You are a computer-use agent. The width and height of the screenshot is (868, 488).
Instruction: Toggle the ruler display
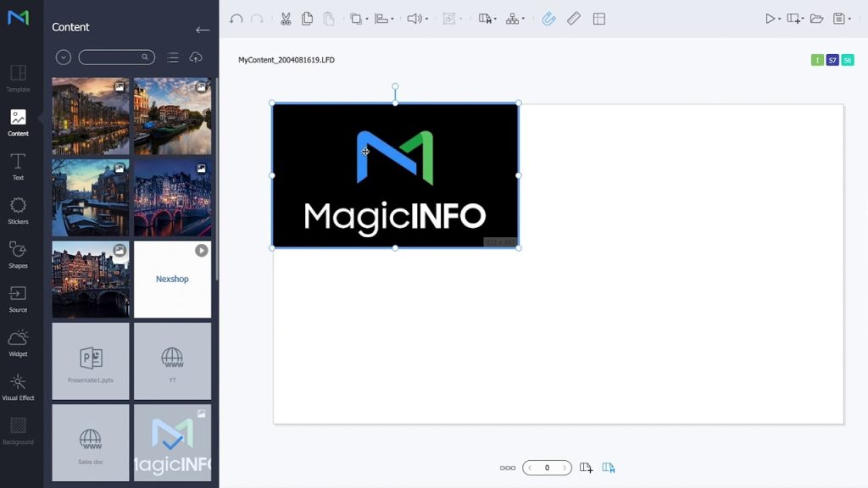coord(574,19)
